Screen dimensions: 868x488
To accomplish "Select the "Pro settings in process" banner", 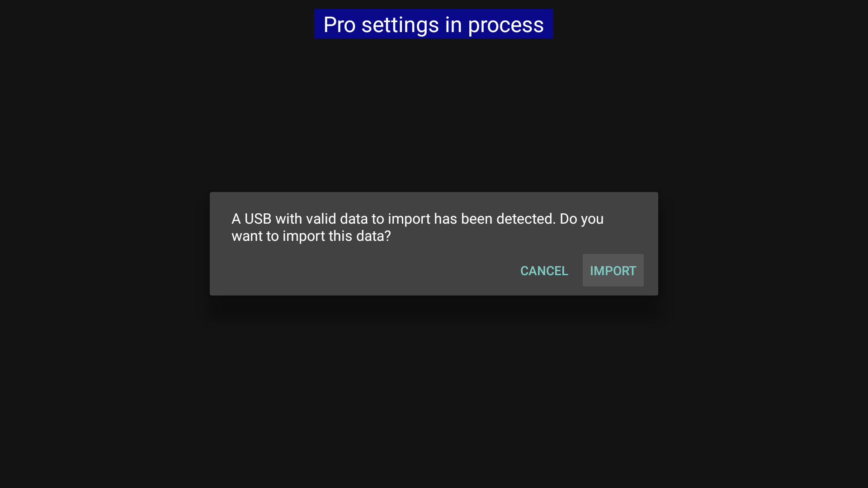I will tap(434, 24).
